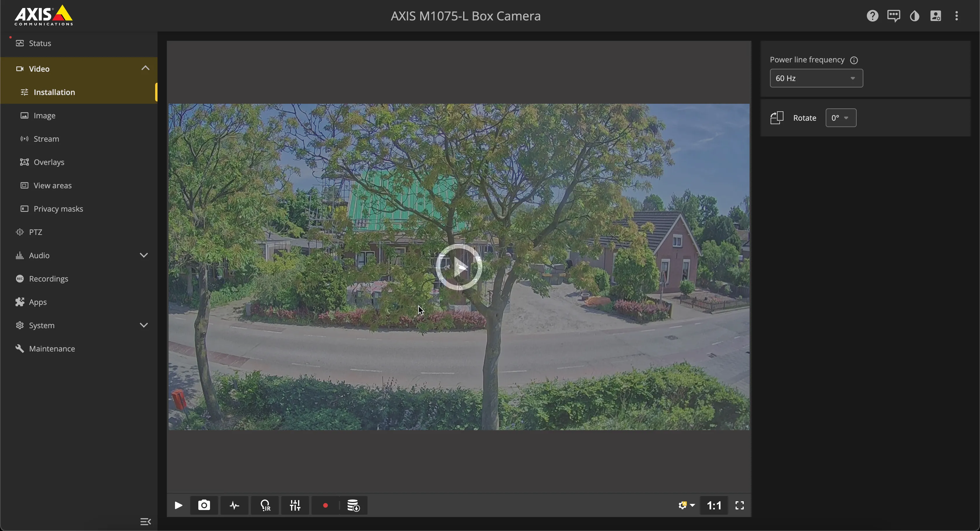Go to the Status page
This screenshot has height=531, width=980.
(x=79, y=43)
